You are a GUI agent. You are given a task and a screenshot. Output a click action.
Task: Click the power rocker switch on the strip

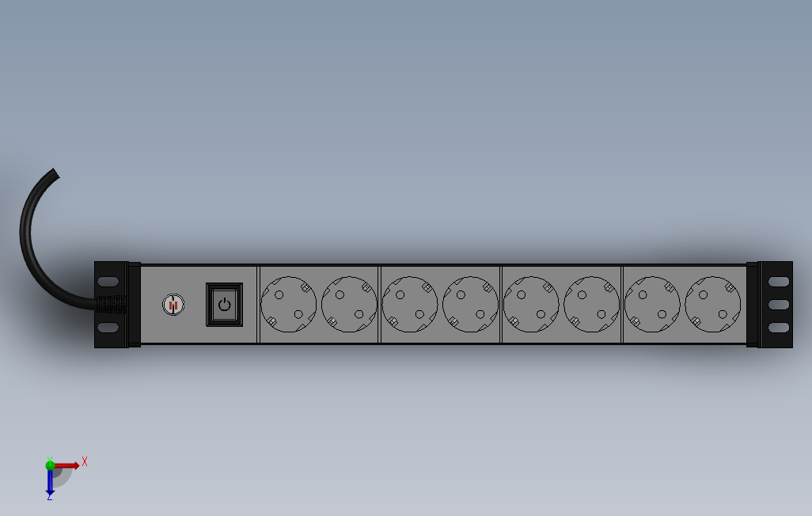[224, 305]
